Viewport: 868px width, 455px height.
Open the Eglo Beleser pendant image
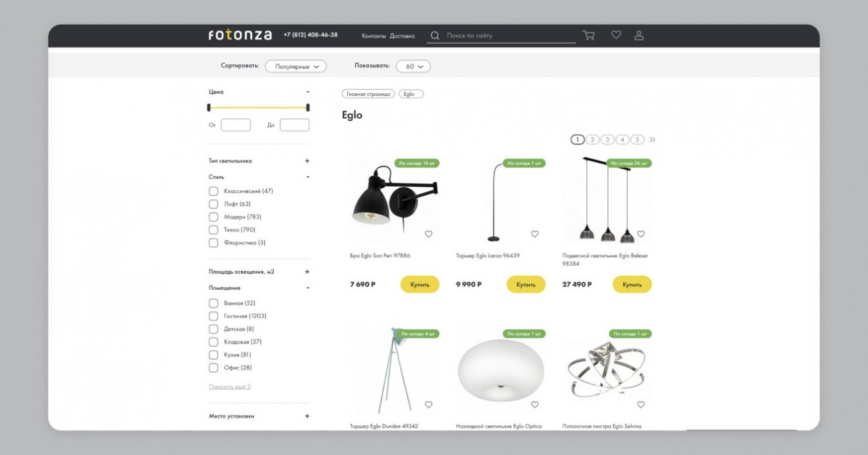(607, 200)
